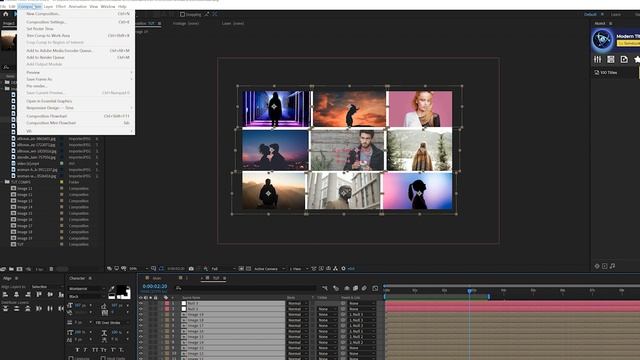Screen dimensions: 640x360
Task: Select the blonde woman on pink image
Action: click(421, 109)
